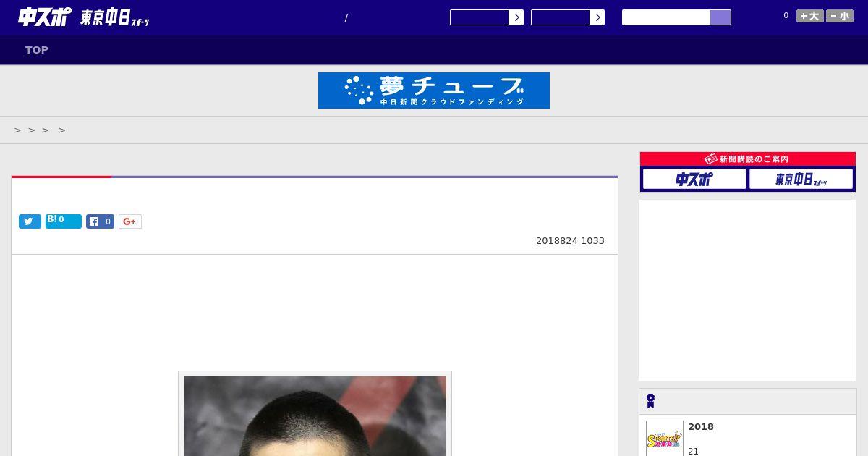Open the 中スポ logo in the header

pos(44,17)
